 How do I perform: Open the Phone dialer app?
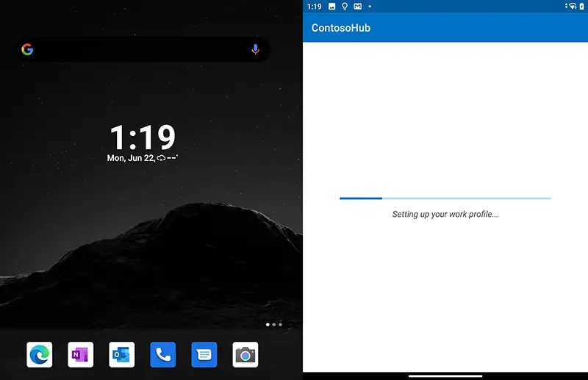coord(163,354)
